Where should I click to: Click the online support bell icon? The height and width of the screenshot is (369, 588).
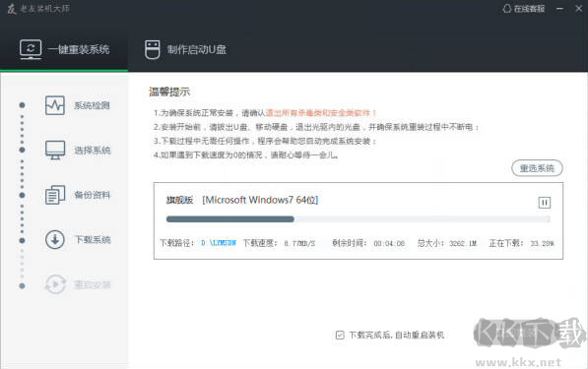507,9
